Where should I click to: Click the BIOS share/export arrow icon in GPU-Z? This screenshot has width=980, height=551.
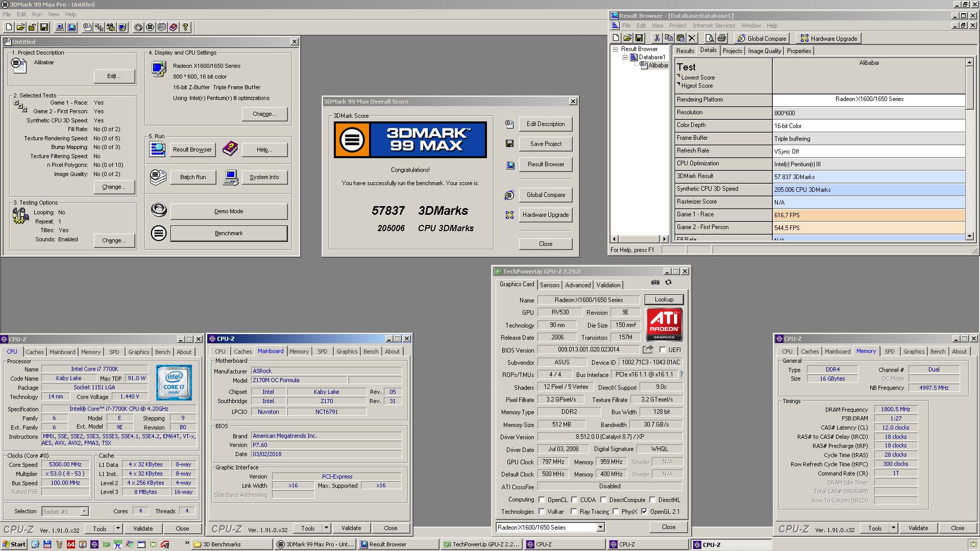pyautogui.click(x=648, y=350)
